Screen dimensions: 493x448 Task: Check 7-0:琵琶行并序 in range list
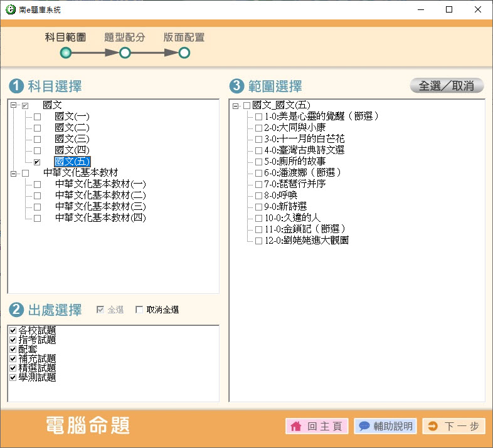pyautogui.click(x=259, y=184)
